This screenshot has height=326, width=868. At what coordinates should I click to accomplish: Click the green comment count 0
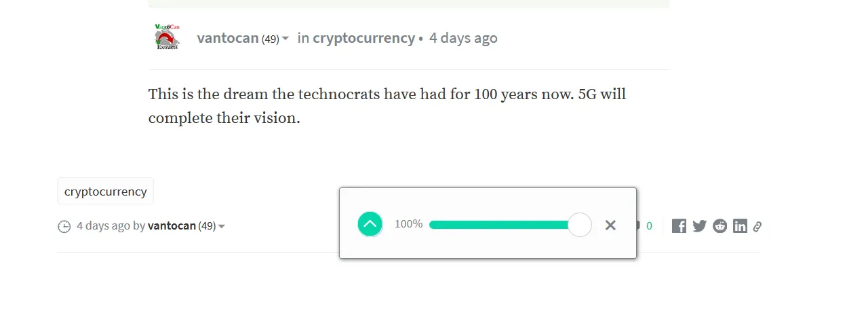[x=649, y=226]
